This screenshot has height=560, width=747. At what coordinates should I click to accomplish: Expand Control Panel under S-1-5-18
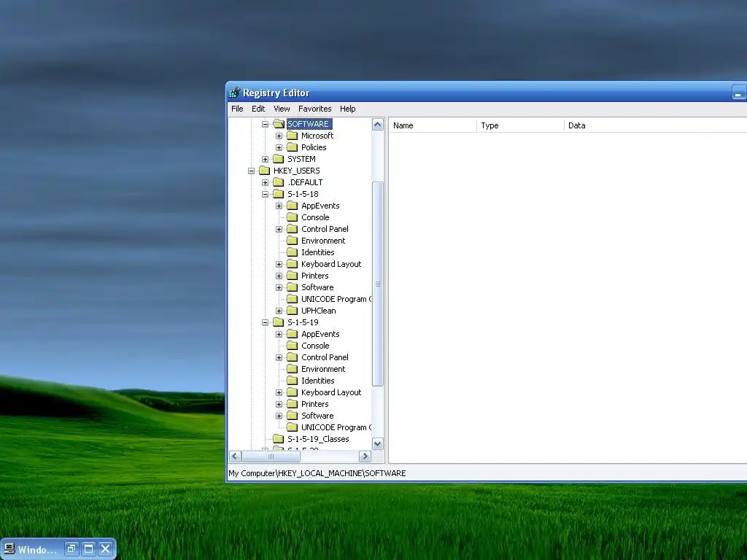(x=279, y=229)
